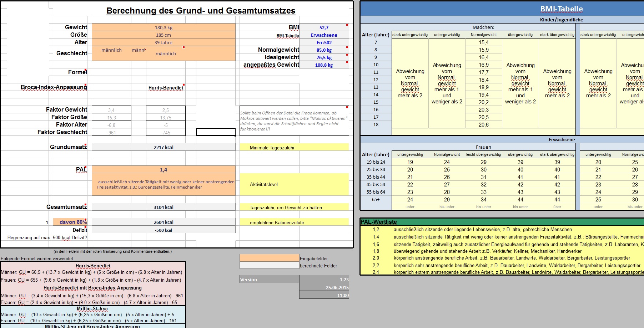
Task: Click PAL-Wertliste row with value 2,4
Action: click(502, 272)
